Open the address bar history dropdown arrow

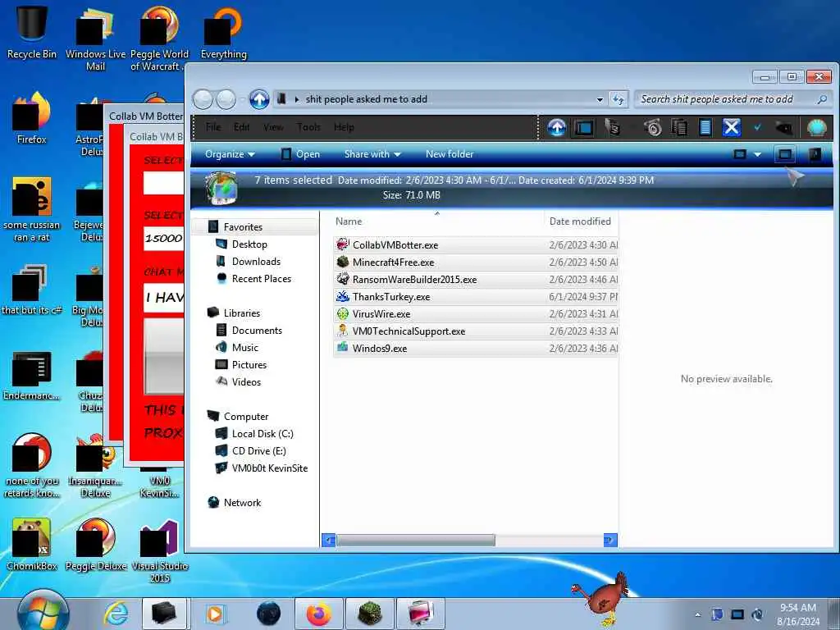(600, 99)
